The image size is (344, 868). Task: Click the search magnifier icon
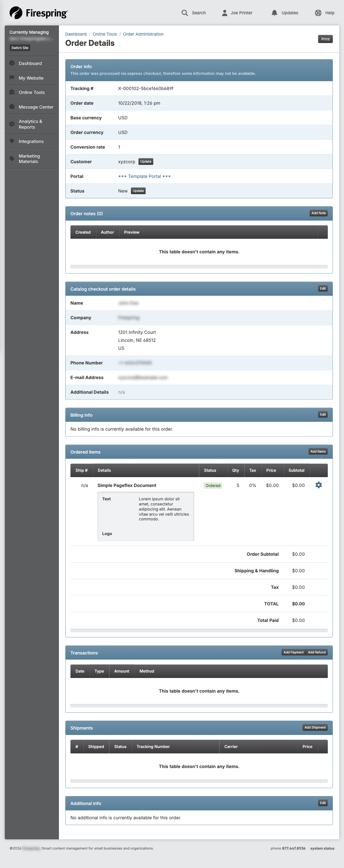[x=184, y=13]
